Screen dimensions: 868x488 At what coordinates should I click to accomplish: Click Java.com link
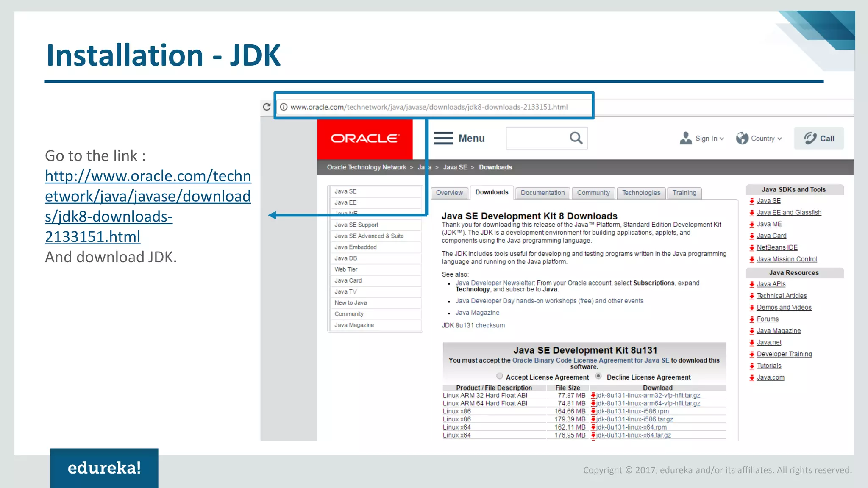pyautogui.click(x=771, y=377)
